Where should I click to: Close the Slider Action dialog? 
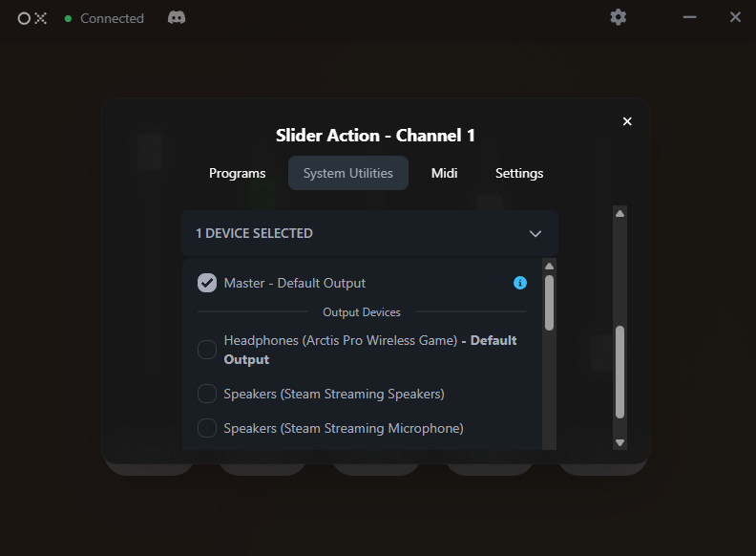[627, 121]
